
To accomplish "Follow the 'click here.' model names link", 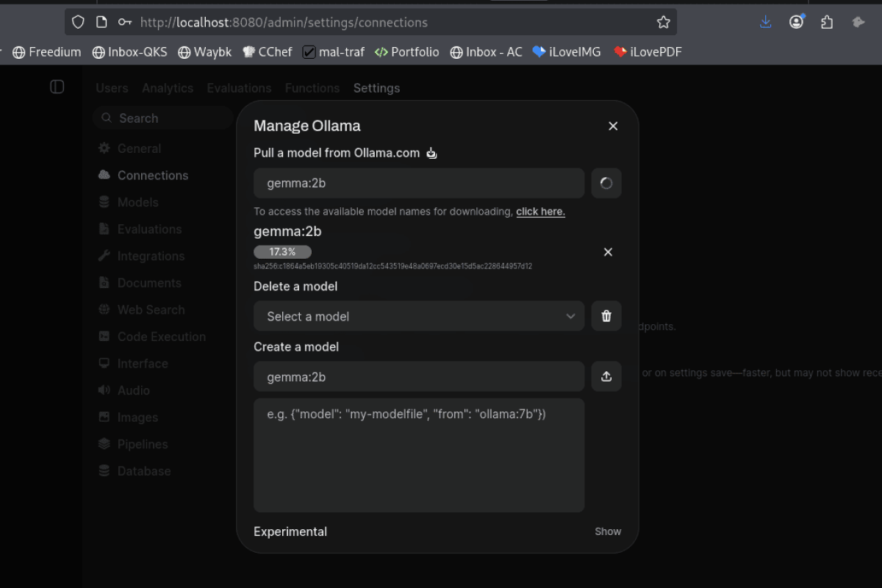I will tap(540, 212).
